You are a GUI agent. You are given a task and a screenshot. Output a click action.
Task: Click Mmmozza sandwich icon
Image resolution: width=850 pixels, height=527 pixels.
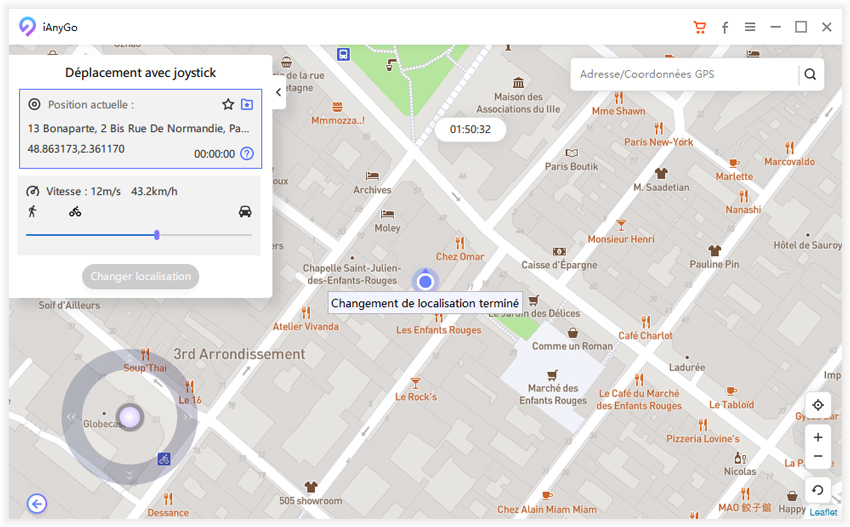[337, 107]
